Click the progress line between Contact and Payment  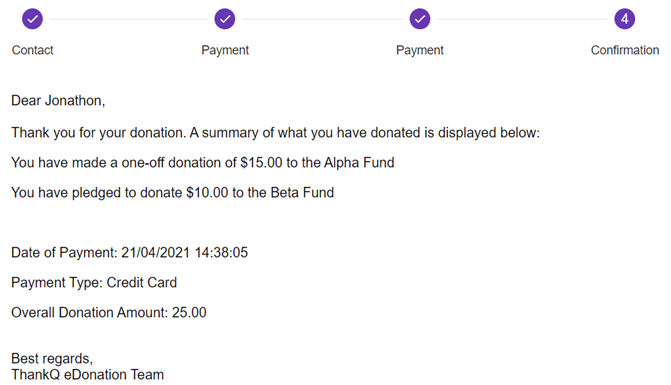point(128,19)
